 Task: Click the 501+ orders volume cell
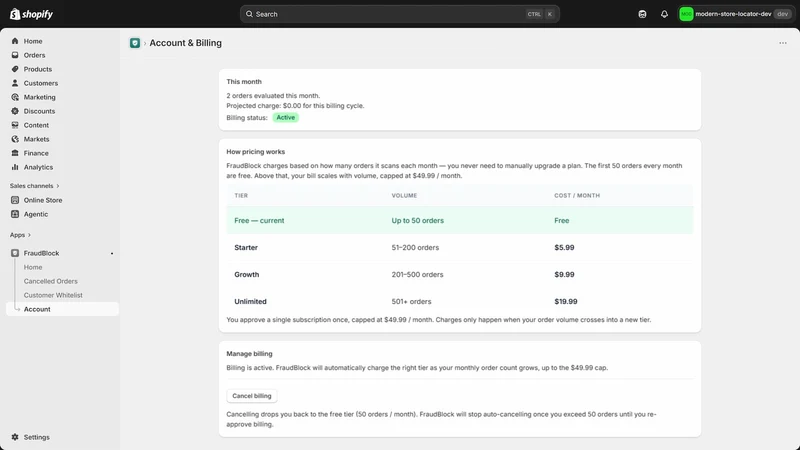(x=411, y=302)
